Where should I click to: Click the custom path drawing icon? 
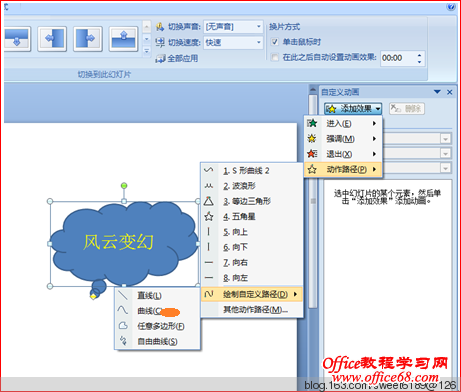pos(209,294)
